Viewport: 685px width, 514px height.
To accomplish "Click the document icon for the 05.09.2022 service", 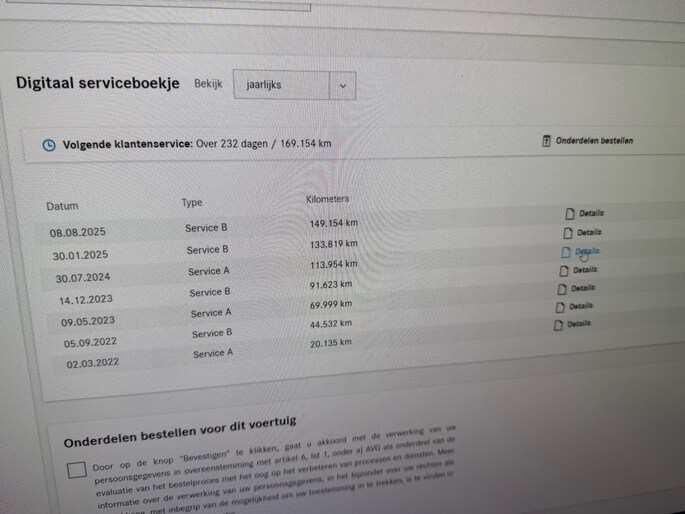I will (x=560, y=306).
